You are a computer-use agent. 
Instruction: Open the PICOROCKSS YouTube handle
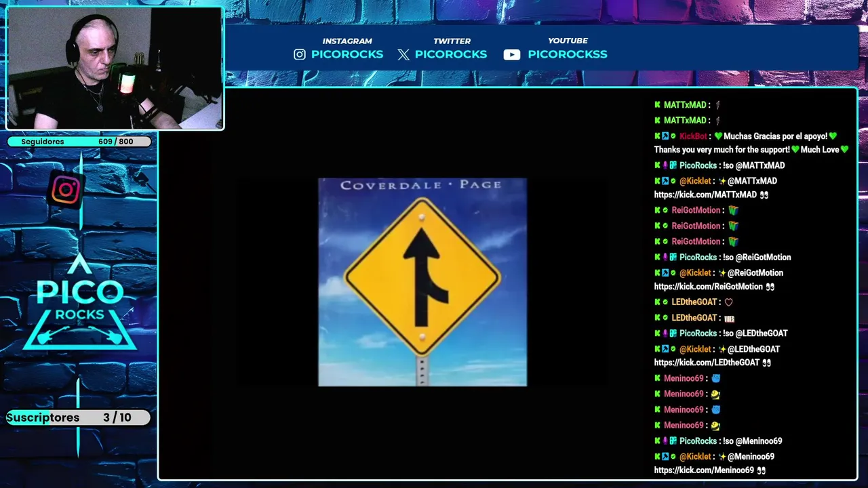click(568, 54)
